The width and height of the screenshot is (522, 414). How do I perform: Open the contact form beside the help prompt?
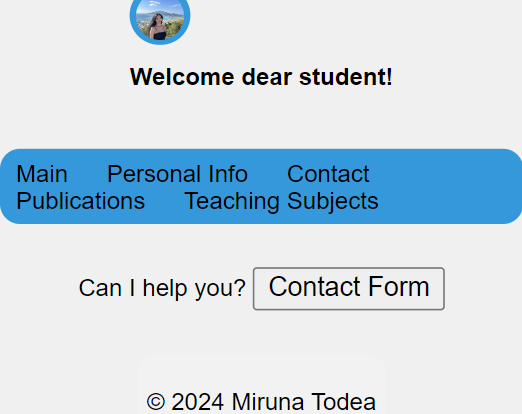(349, 289)
